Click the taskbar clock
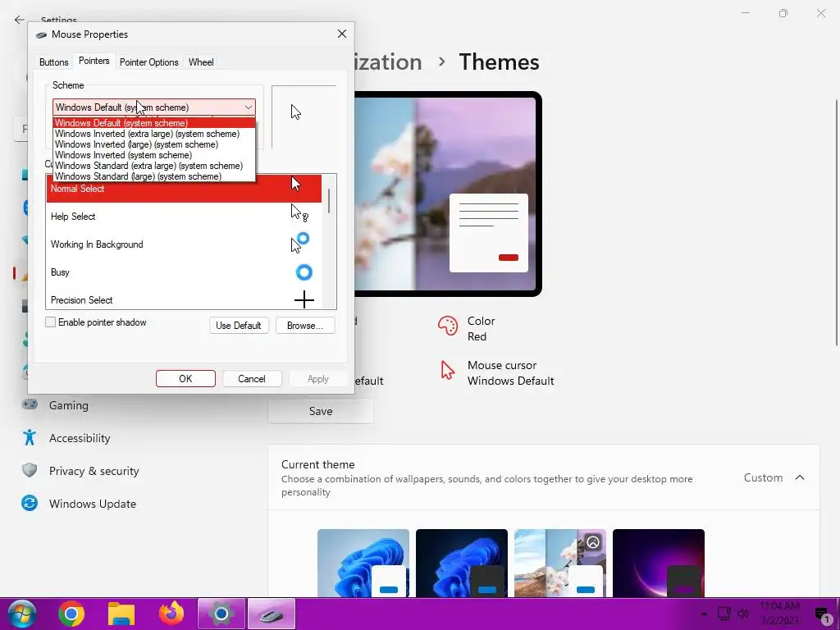This screenshot has width=840, height=630. coord(779,614)
